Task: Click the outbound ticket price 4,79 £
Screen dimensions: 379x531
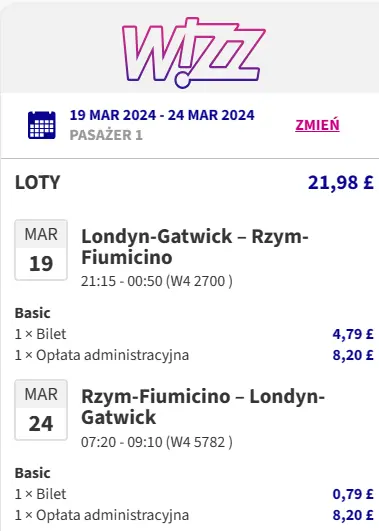Action: pos(353,334)
